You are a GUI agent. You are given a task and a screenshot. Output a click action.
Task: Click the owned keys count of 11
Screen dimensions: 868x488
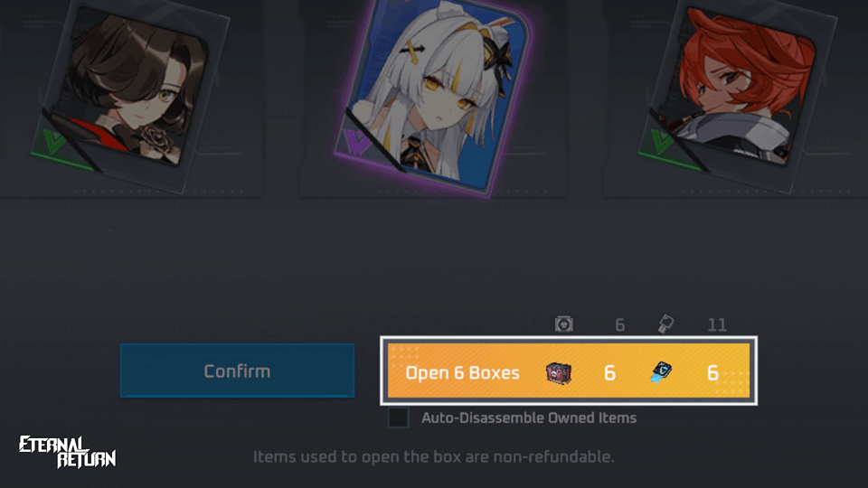pyautogui.click(x=717, y=324)
